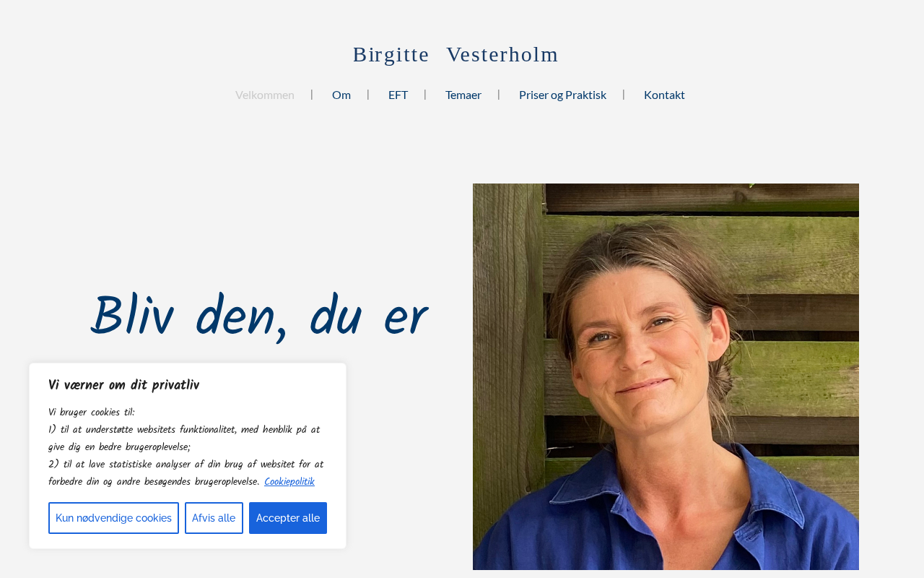924x578 pixels.
Task: Click the Vi bruger cookies til line
Action: pos(91,413)
